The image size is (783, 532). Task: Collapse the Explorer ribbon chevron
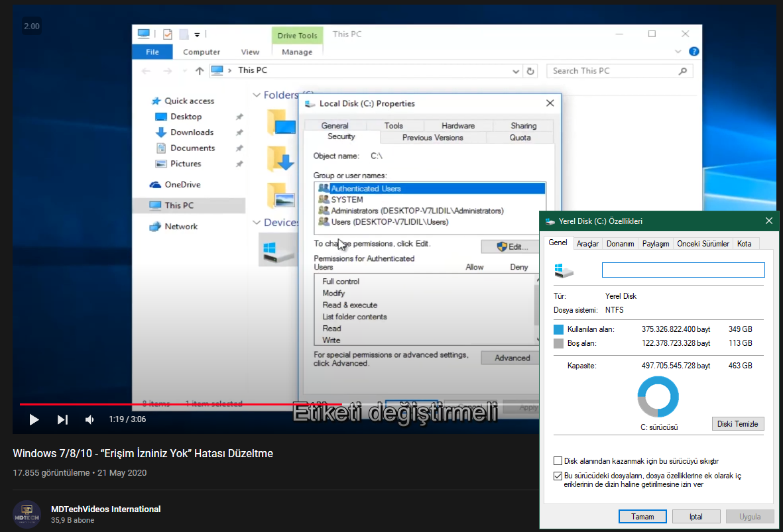tap(678, 52)
